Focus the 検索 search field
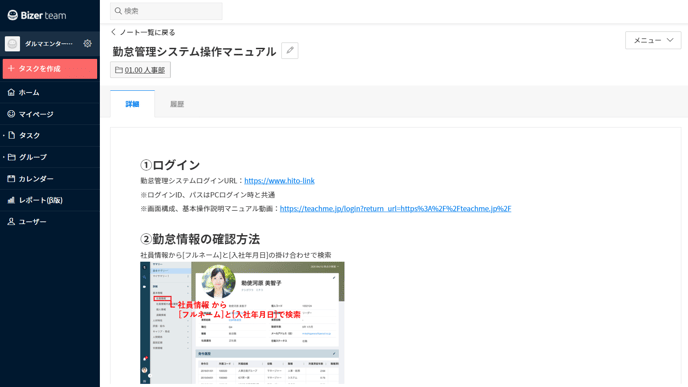This screenshot has height=387, width=688. point(166,11)
